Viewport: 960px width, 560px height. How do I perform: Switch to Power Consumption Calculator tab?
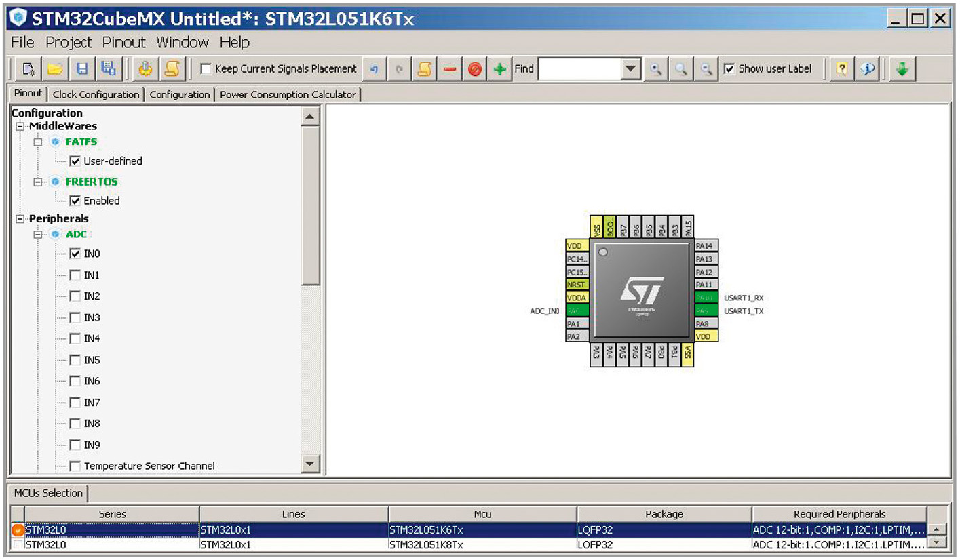pyautogui.click(x=288, y=94)
